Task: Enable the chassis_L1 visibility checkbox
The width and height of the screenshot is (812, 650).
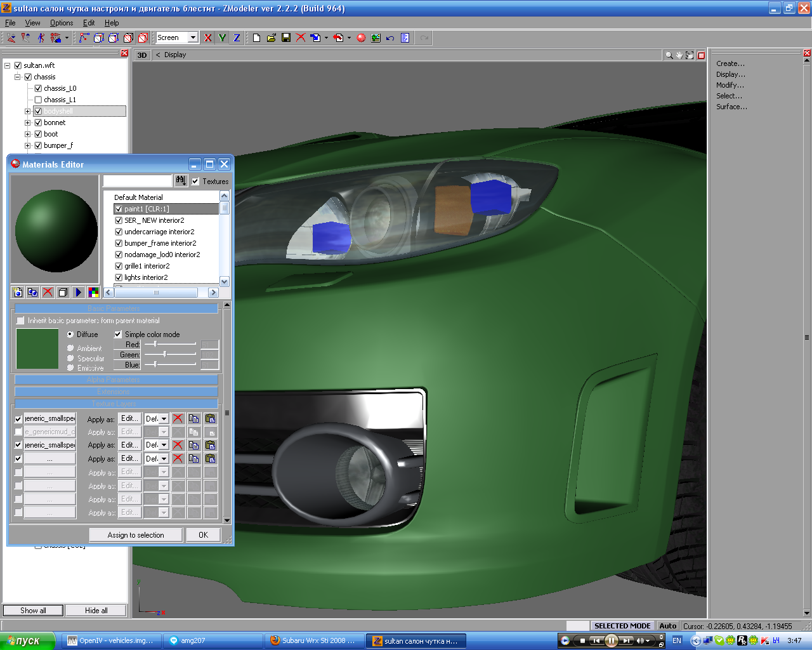Action: click(38, 100)
